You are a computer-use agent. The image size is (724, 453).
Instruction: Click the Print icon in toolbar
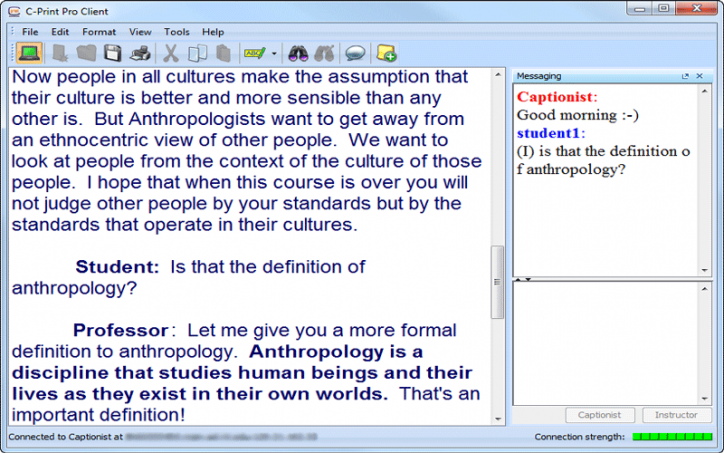tap(141, 53)
